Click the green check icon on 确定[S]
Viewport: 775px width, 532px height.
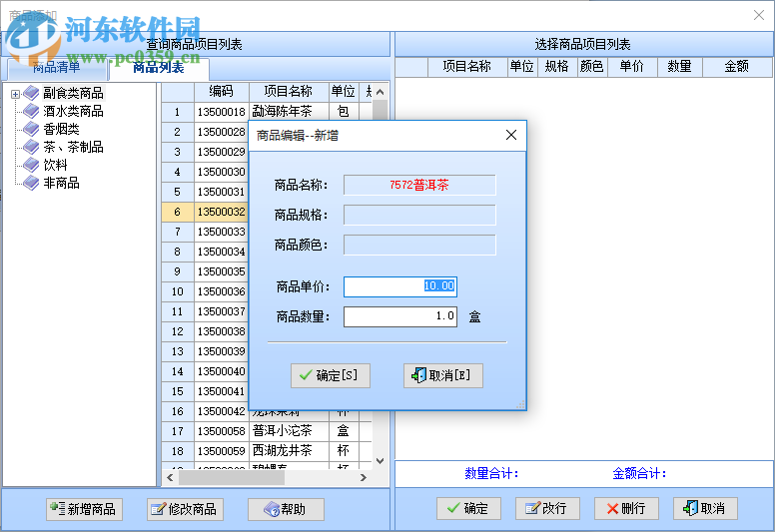tap(306, 375)
